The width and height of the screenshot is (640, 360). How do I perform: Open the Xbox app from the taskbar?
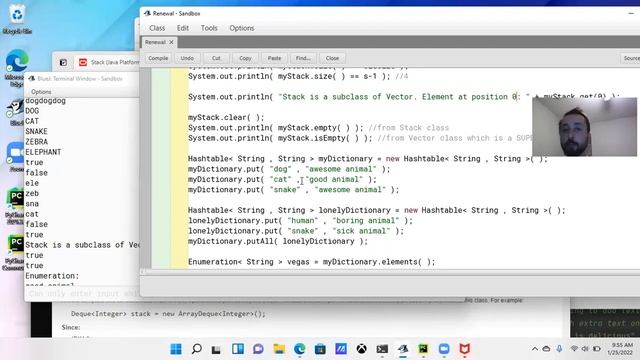point(361,349)
